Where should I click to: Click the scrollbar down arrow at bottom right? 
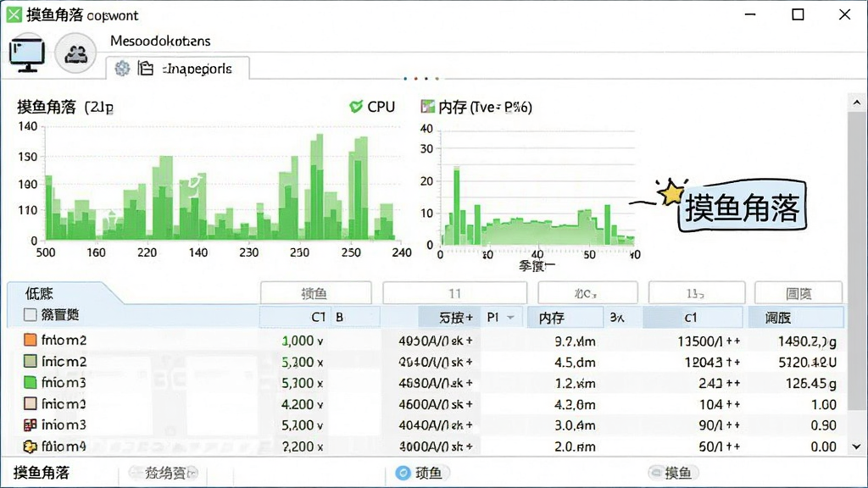pos(856,446)
